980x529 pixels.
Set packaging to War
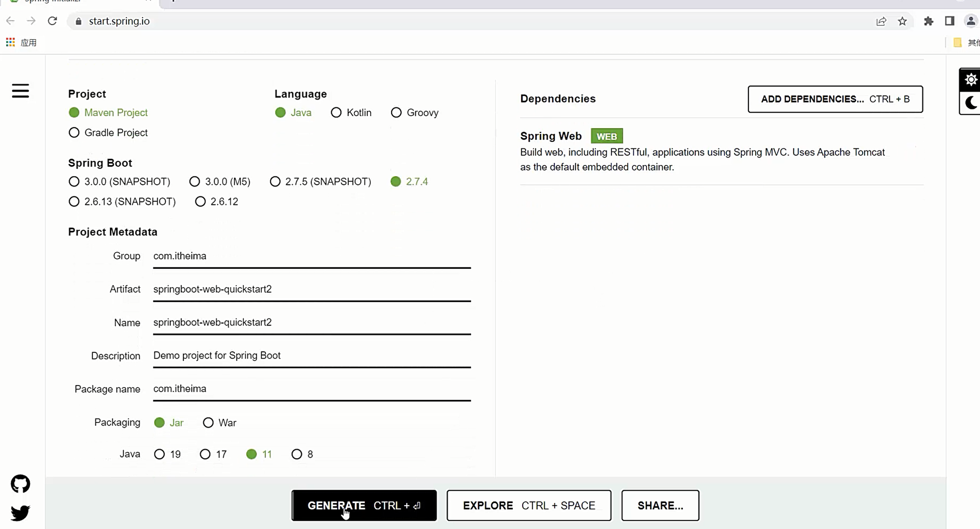(219, 423)
